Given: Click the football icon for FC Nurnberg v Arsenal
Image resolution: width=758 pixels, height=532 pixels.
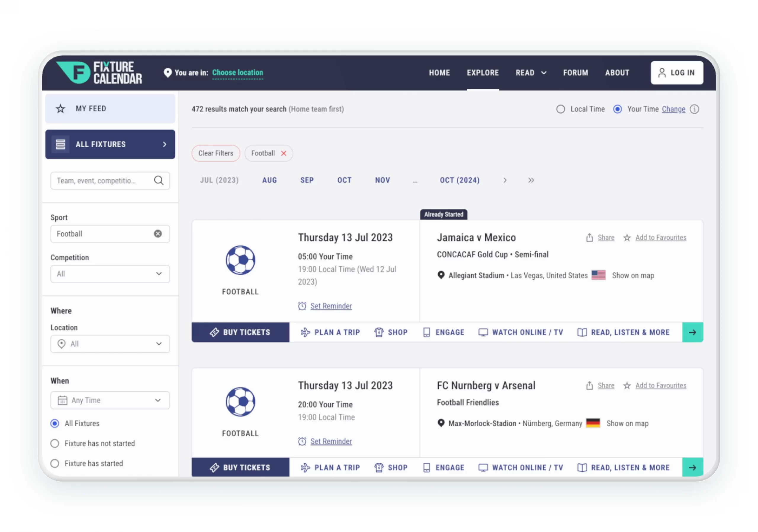Looking at the screenshot, I should tap(240, 402).
